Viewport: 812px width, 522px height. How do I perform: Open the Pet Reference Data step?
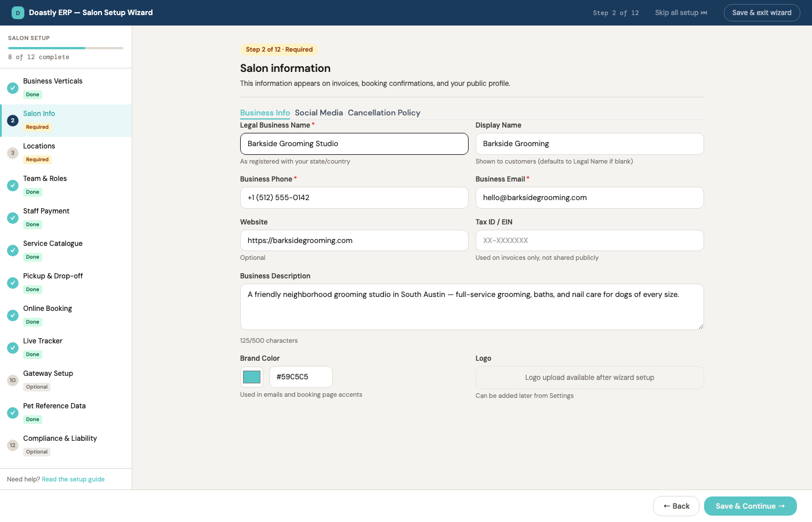tap(66, 413)
